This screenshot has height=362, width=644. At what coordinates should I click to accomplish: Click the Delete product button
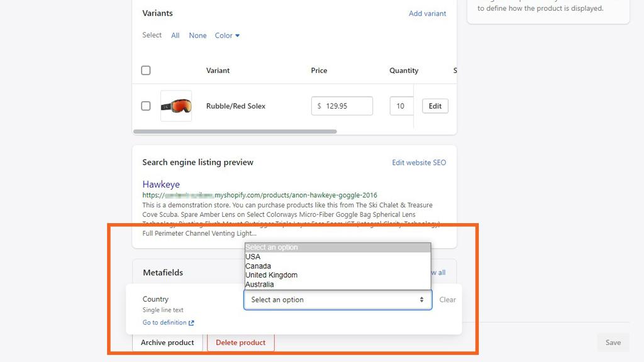point(240,343)
